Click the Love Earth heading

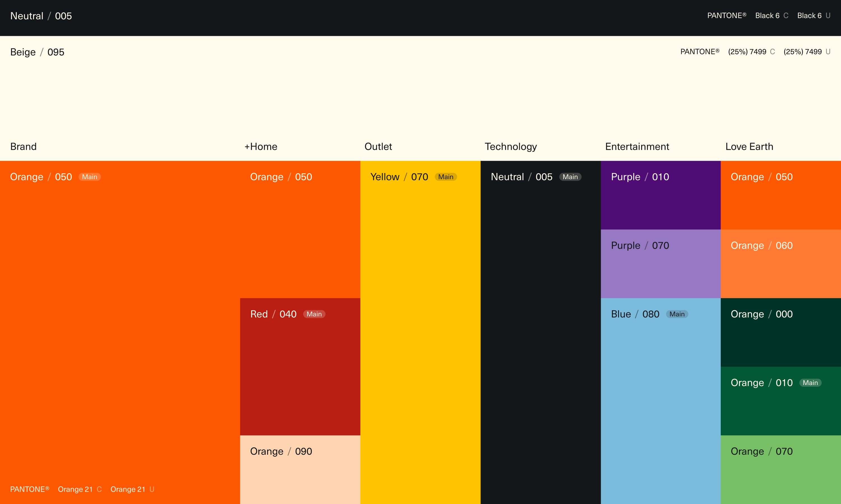pyautogui.click(x=749, y=146)
